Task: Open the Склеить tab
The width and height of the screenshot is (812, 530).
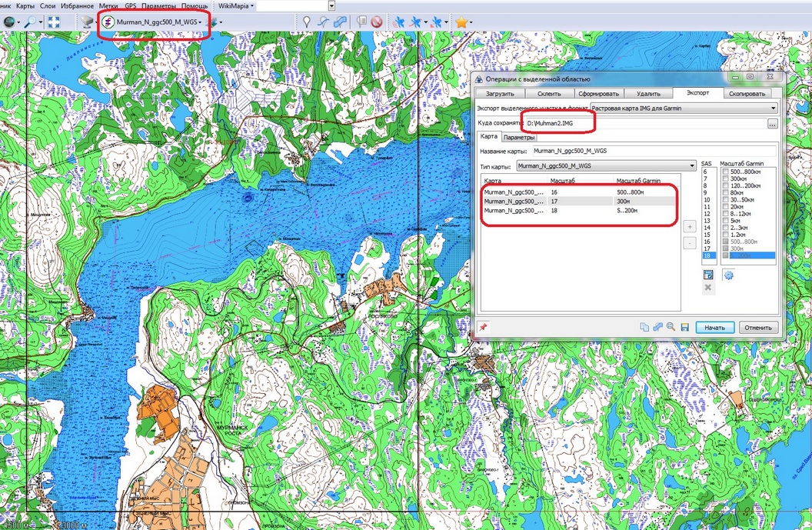Action: pyautogui.click(x=549, y=93)
